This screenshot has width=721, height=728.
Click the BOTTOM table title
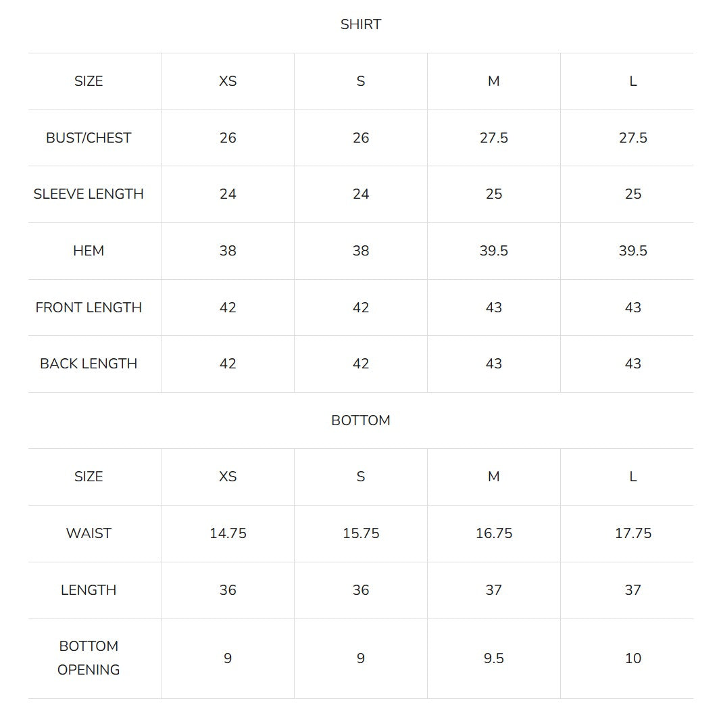tap(361, 420)
